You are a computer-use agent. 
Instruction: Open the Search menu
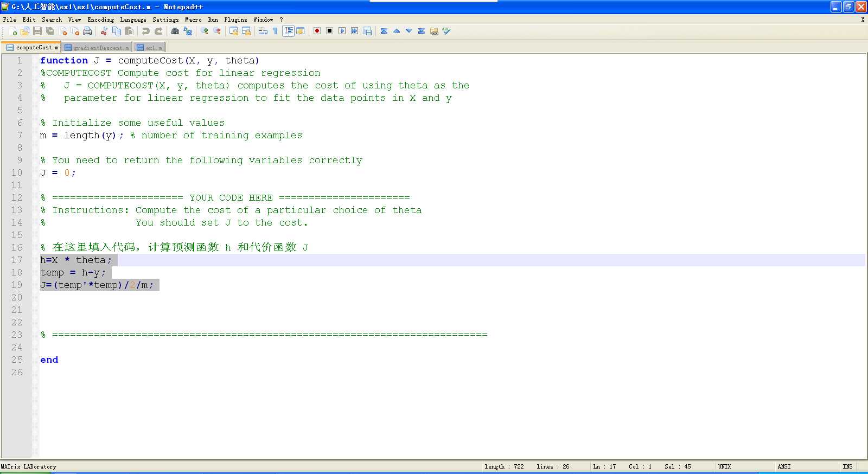[52, 20]
